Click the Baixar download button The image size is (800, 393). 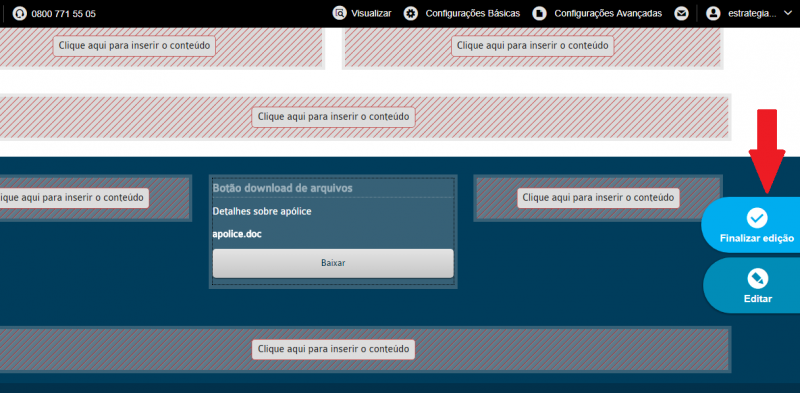(333, 263)
